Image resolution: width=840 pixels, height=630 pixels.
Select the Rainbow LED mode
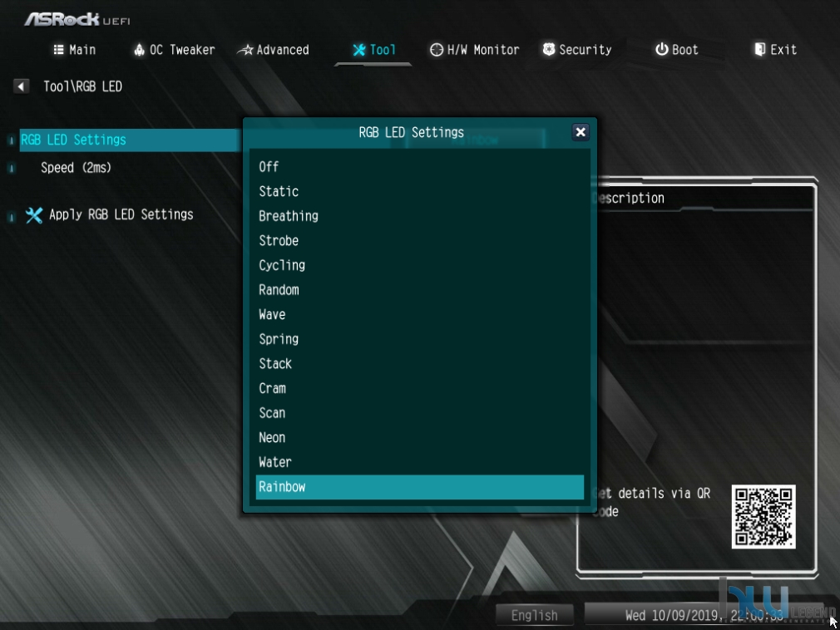419,486
